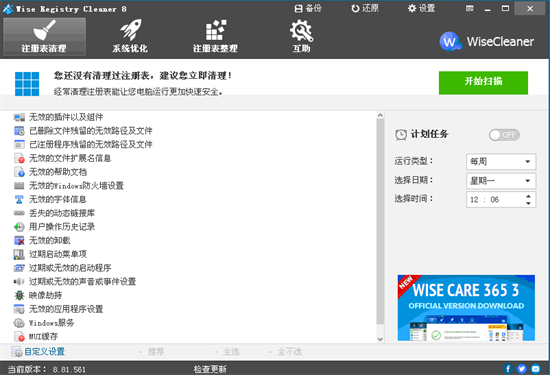
Task: Click icon for 已删除文件残留的无效路径及文件
Action: 19,131
